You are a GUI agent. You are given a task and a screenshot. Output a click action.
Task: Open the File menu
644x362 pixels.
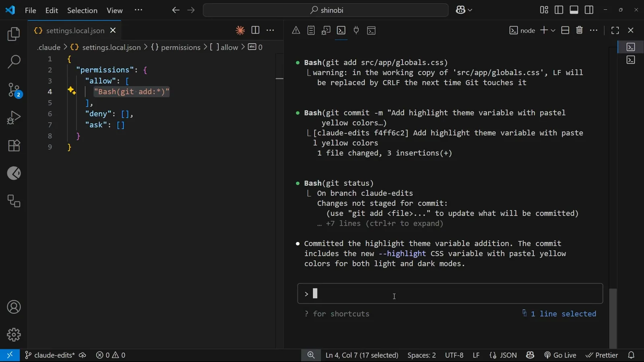[x=31, y=10]
